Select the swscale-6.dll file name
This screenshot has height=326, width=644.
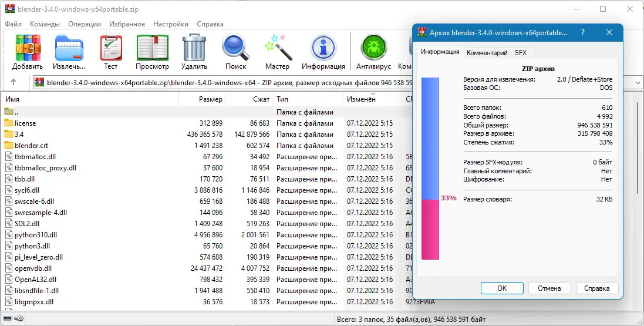35,201
